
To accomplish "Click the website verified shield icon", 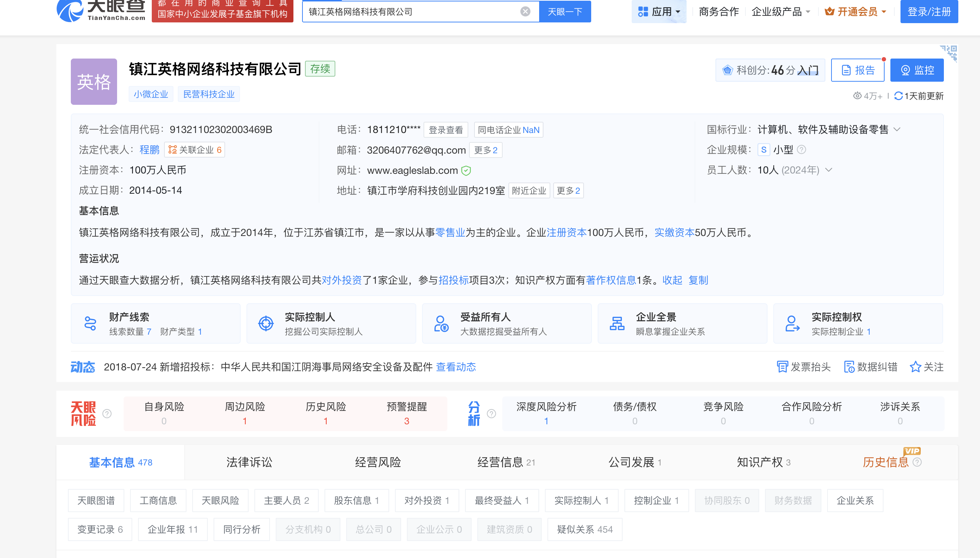I will coord(466,171).
